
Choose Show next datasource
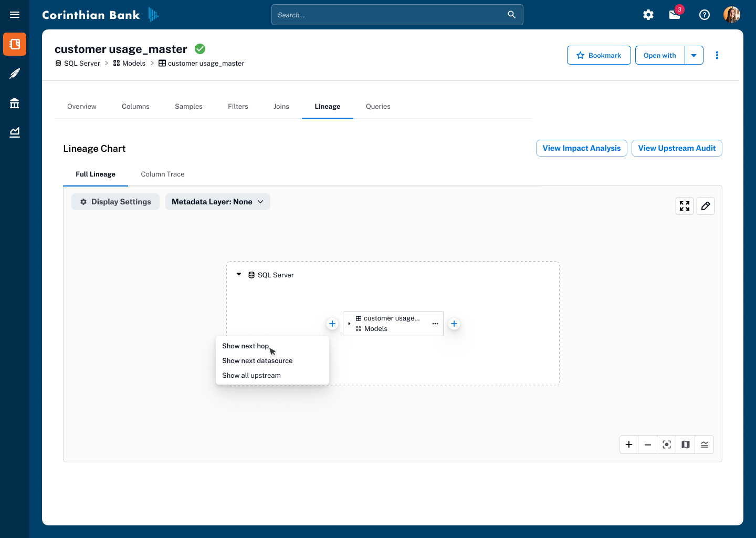coord(272,360)
